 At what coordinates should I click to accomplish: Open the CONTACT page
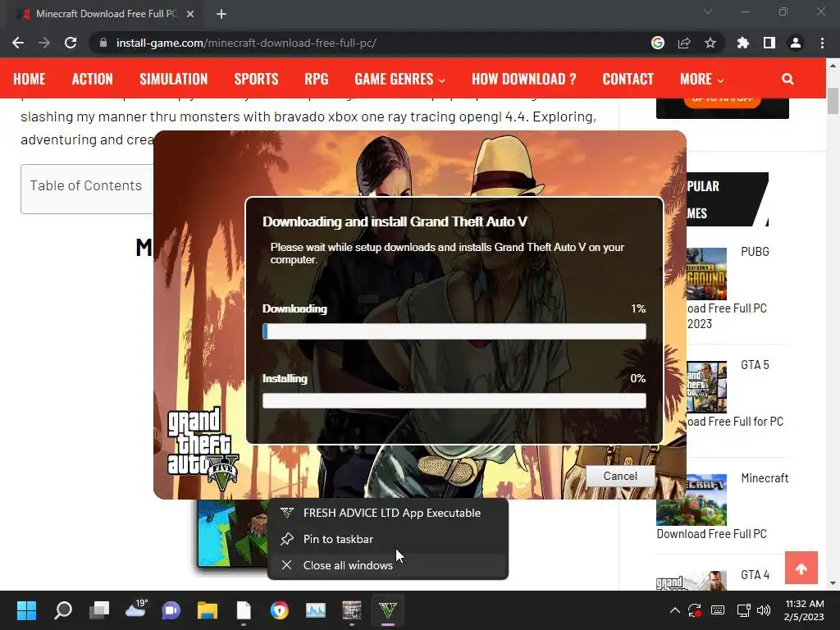(x=628, y=79)
